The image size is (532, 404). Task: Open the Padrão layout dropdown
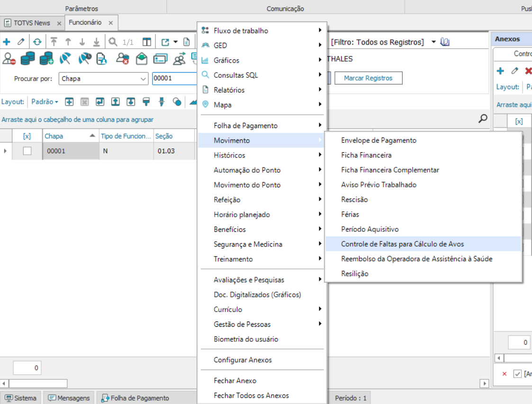click(x=45, y=102)
